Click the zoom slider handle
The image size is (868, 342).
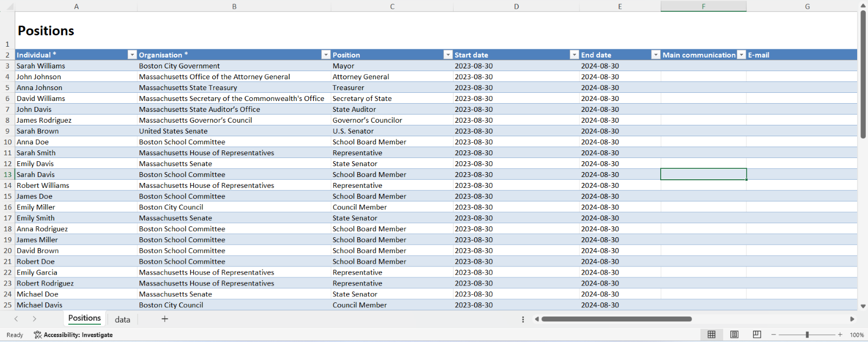(807, 335)
